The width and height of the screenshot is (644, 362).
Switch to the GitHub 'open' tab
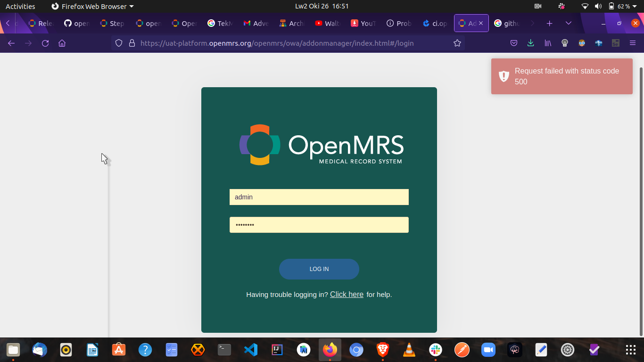(x=77, y=23)
